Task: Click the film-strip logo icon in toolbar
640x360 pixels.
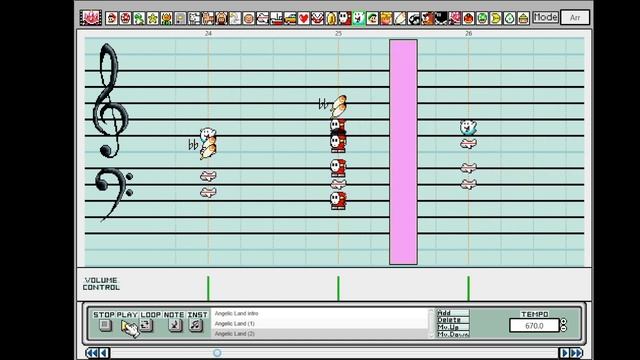Action: (x=91, y=18)
